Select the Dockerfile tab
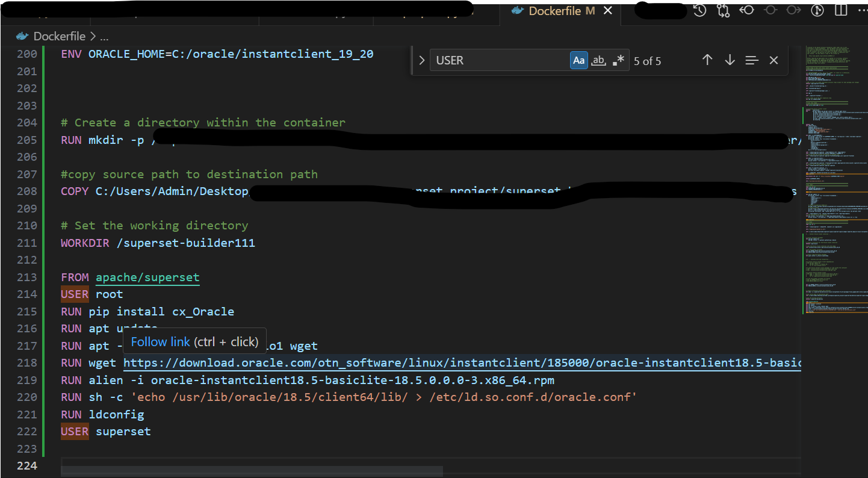Image resolution: width=868 pixels, height=478 pixels. (x=553, y=11)
